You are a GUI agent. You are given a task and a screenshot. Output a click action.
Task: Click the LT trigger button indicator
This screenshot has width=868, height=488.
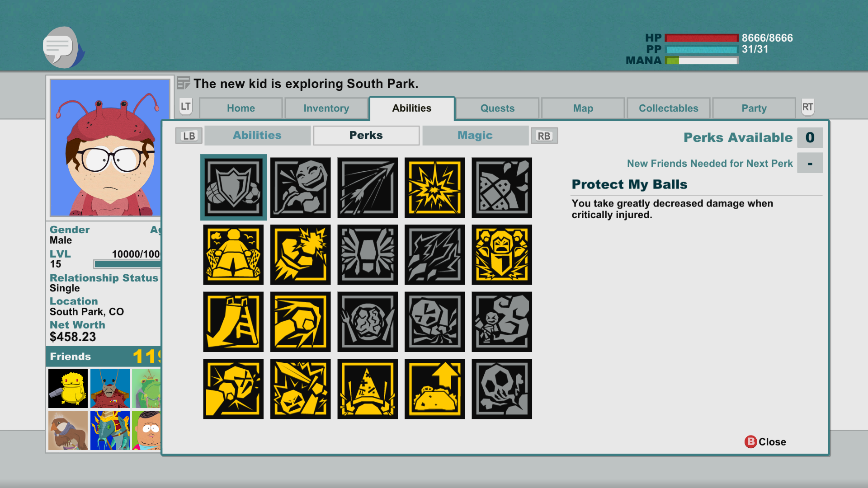click(186, 107)
